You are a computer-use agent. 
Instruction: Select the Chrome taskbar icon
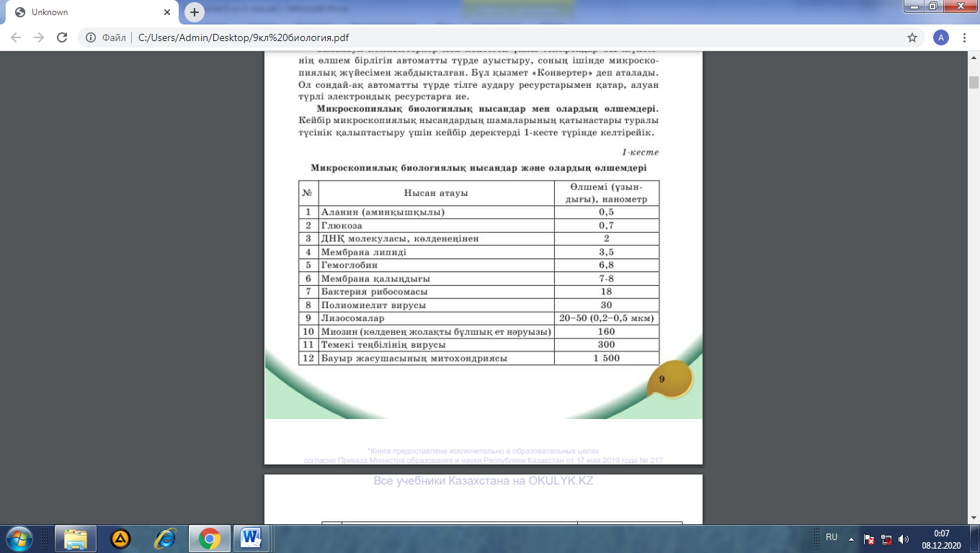coord(210,538)
